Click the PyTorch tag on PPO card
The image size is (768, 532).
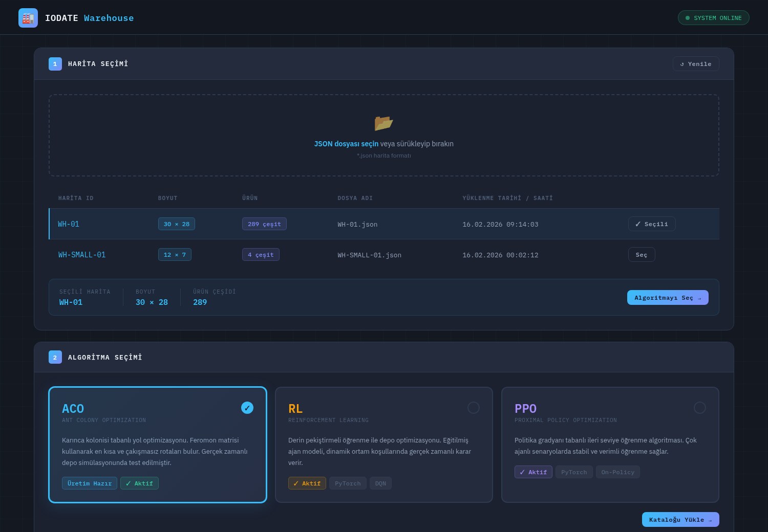(574, 472)
